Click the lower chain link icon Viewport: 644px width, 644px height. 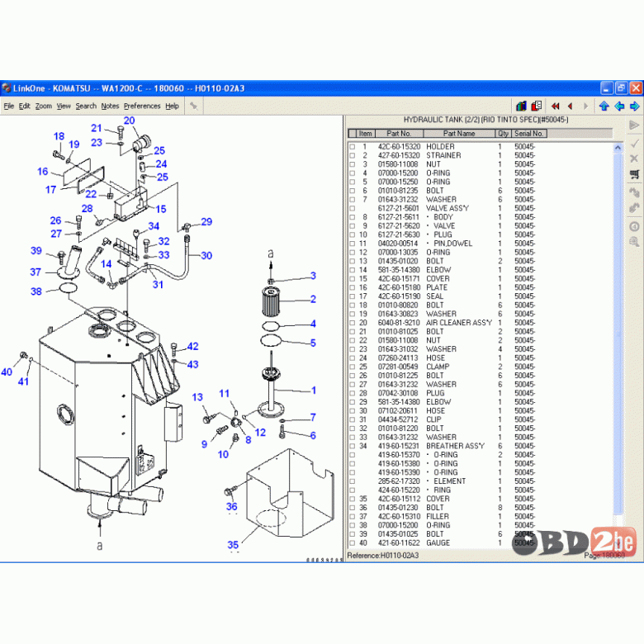(x=634, y=208)
